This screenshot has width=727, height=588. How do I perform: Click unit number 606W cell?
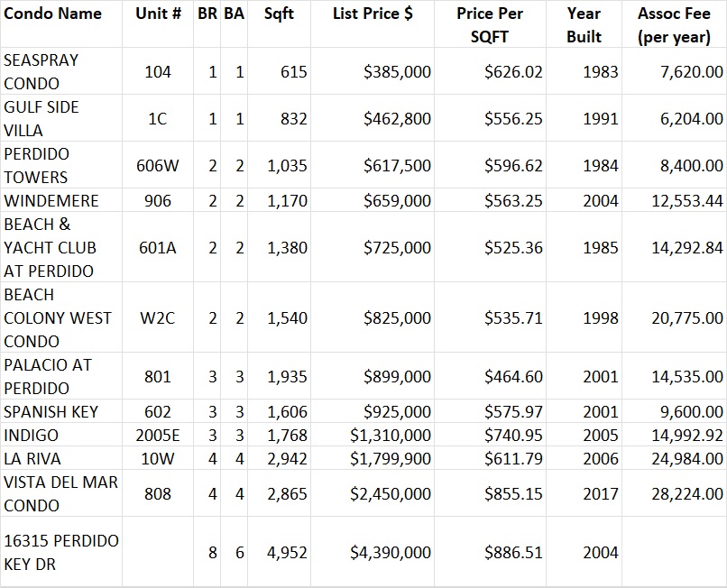pos(157,165)
